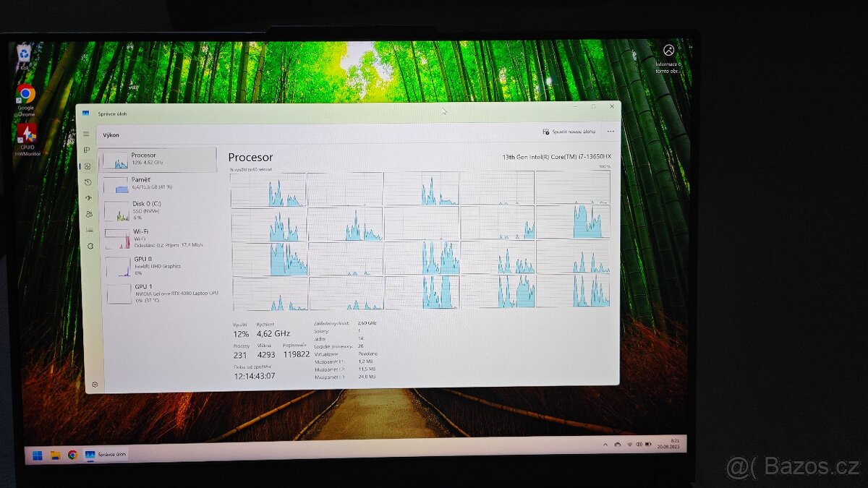This screenshot has height=488, width=868.
Task: Click Správce úloh taskbar button
Action: pyautogui.click(x=106, y=455)
